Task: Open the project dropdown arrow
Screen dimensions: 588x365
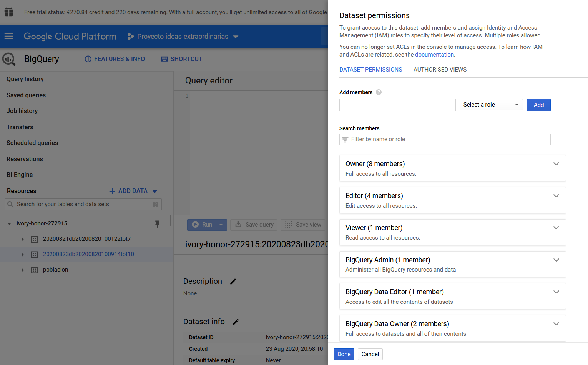Action: coord(236,37)
